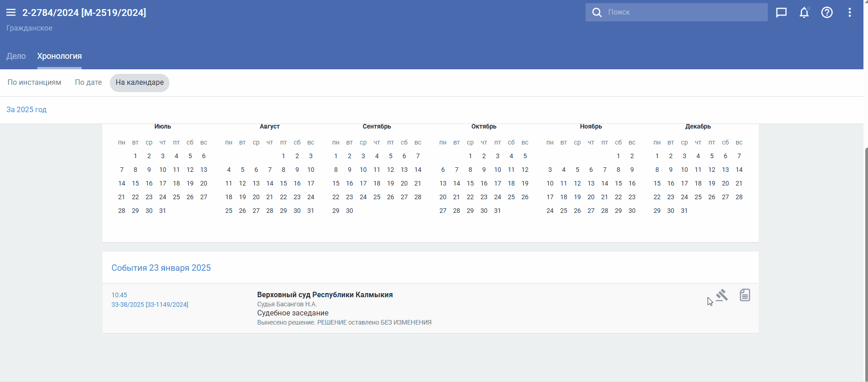Open case link 33-38/2025 [33-1149/2024]

pos(150,305)
